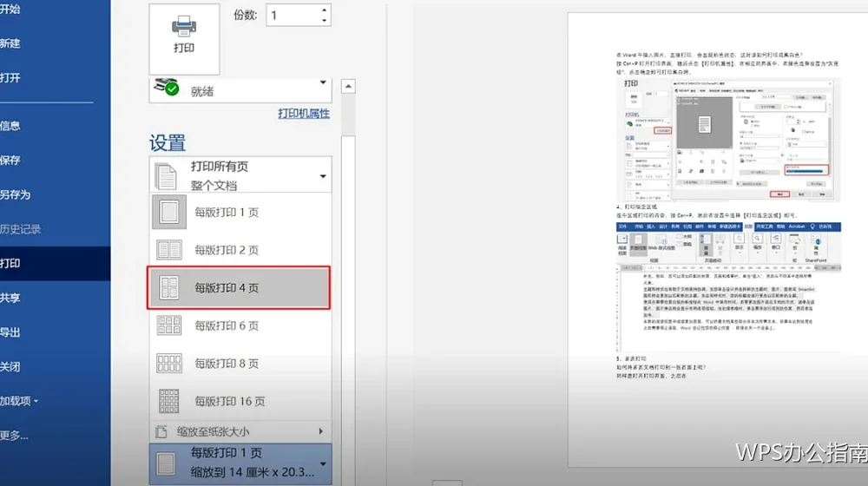This screenshot has width=868, height=486.
Task: Open 历史记录 in the sidebar
Action: pyautogui.click(x=21, y=228)
